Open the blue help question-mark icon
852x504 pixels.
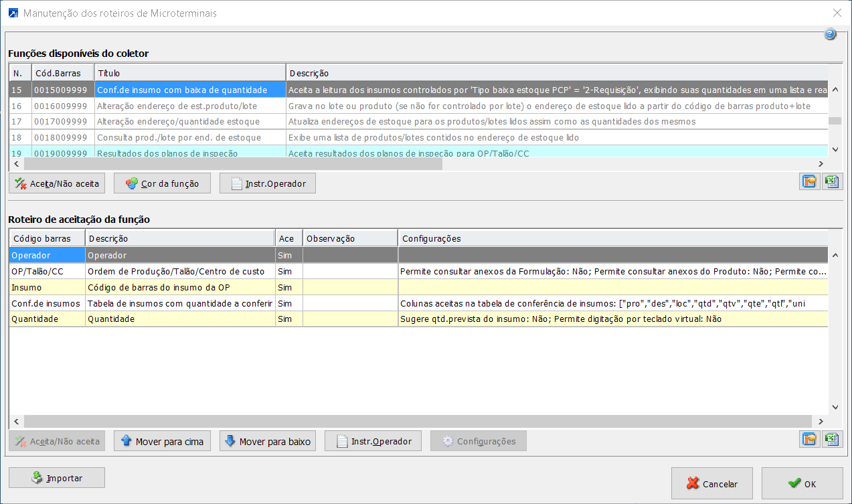coord(830,35)
